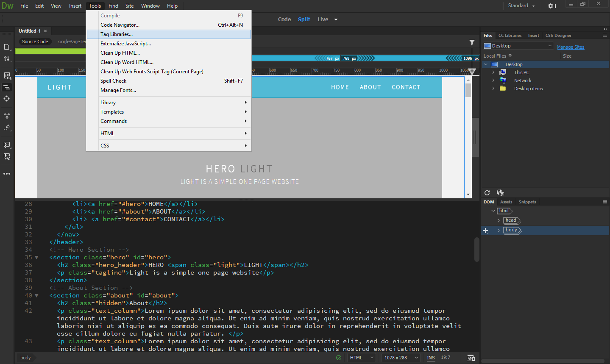Image resolution: width=610 pixels, height=364 pixels.
Task: Click the Get/Sync server icon in Files panel
Action: (x=500, y=193)
